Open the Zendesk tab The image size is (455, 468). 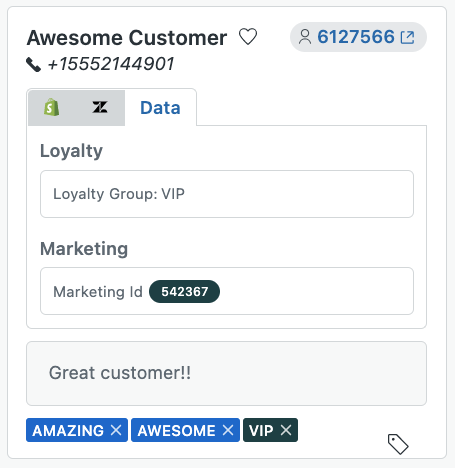pyautogui.click(x=100, y=107)
